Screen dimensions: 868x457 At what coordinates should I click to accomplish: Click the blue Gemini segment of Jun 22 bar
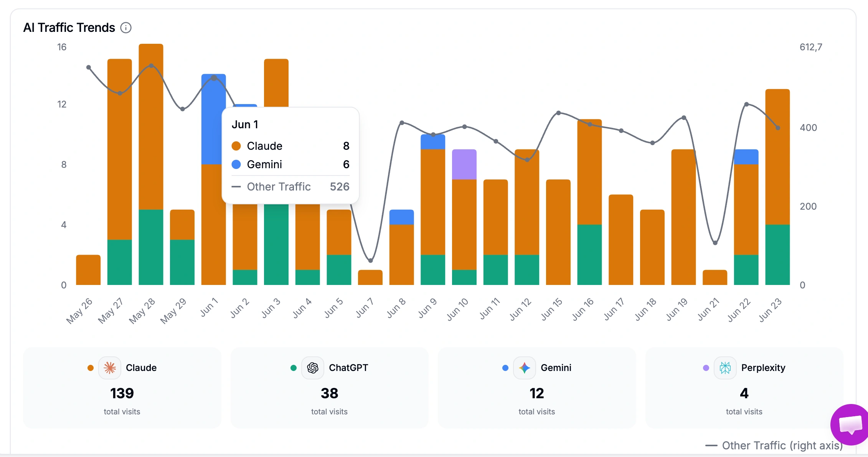(x=746, y=157)
